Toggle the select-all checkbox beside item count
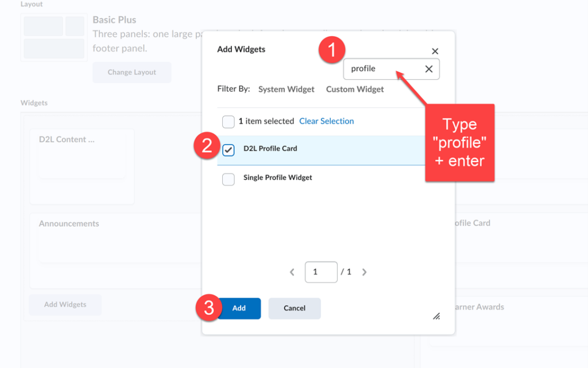 (x=228, y=121)
